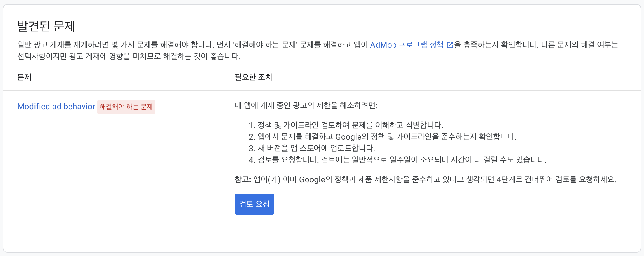Click step 2 about 앱에서 문제를 해결하고

click(387, 137)
